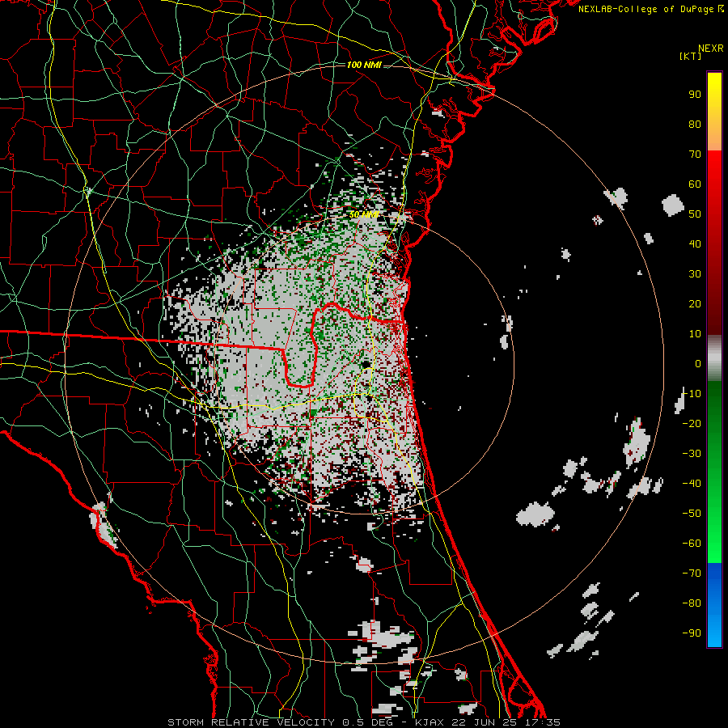
Task: Click the -50 value on the velocity scale
Action: tap(692, 514)
